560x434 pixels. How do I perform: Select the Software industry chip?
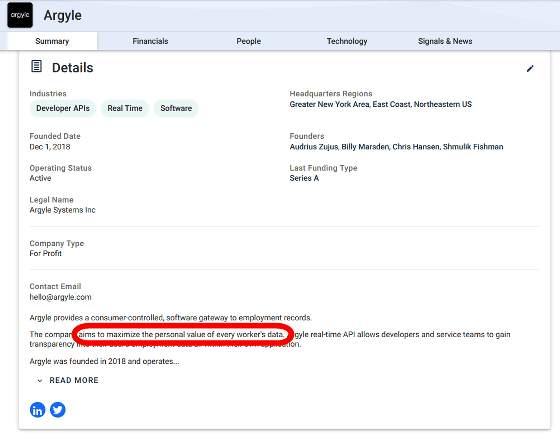[x=176, y=108]
